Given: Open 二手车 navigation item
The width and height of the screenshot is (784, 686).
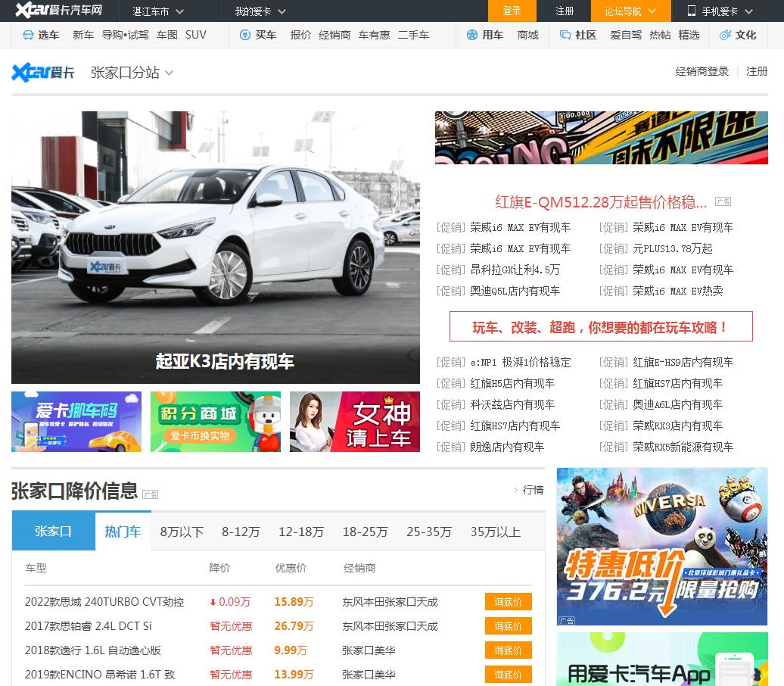Looking at the screenshot, I should coord(413,35).
